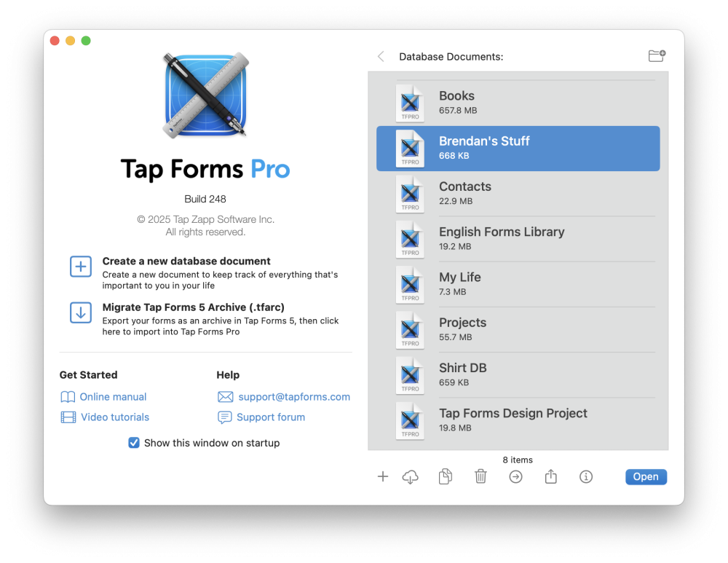Click the English Forms Library file icon
Screen dimensions: 728x563
coord(410,239)
